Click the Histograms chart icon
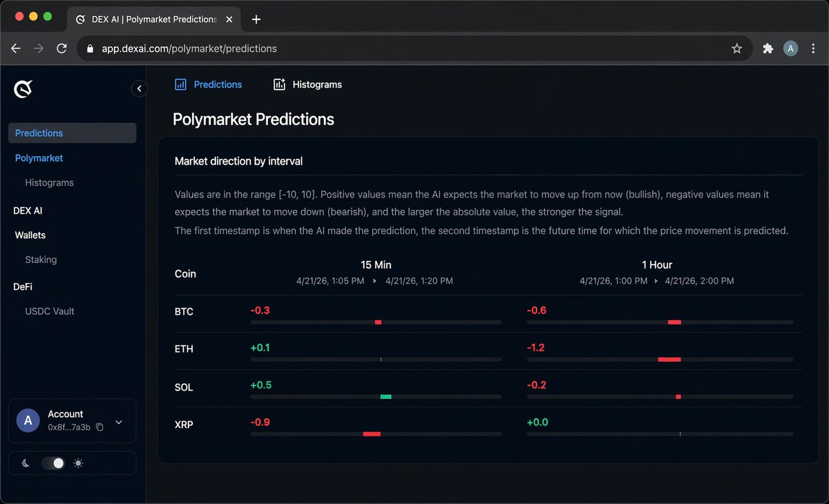 pos(279,84)
